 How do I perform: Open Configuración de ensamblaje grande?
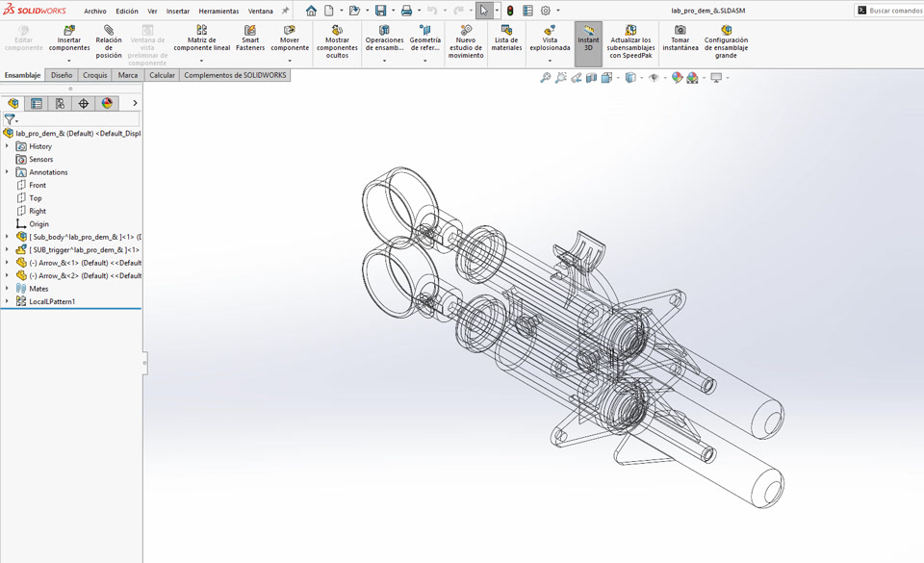726,41
